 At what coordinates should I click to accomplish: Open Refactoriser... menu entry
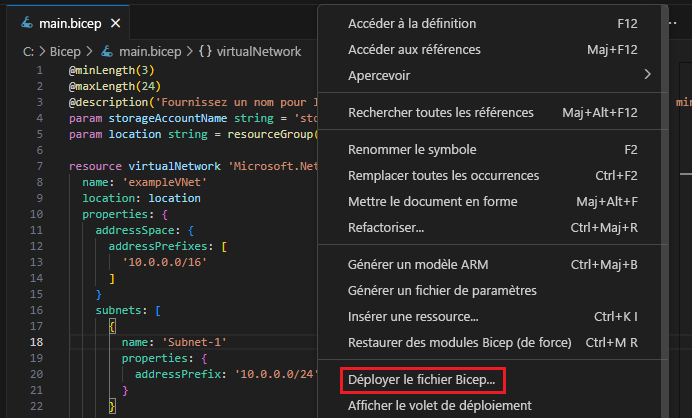pyautogui.click(x=493, y=228)
